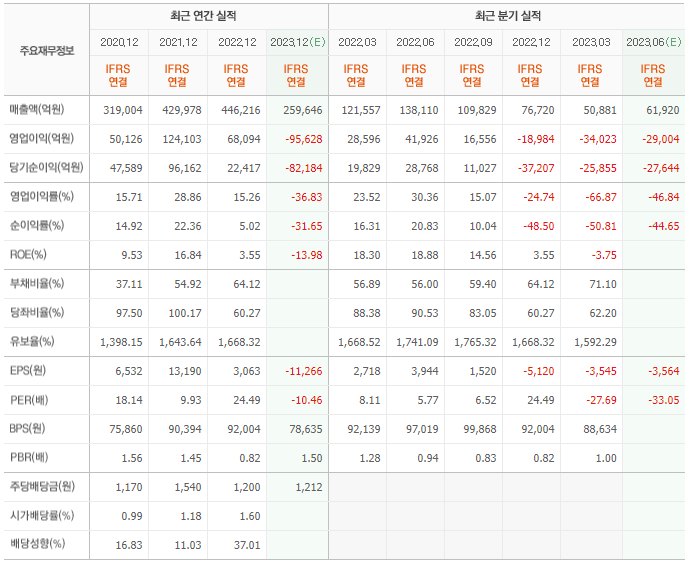Click the net loss cell -37,207
The height and width of the screenshot is (563, 690).
pyautogui.click(x=536, y=168)
